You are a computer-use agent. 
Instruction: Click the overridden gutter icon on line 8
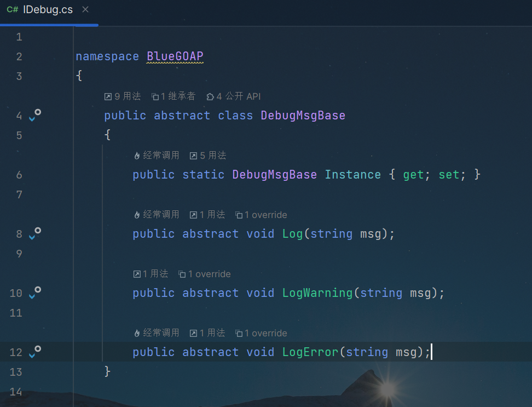35,233
